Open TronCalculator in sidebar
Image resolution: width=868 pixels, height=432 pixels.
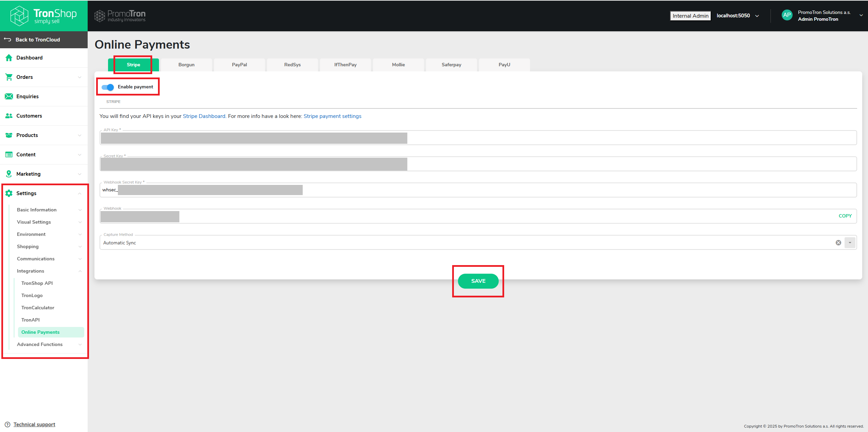coord(38,308)
